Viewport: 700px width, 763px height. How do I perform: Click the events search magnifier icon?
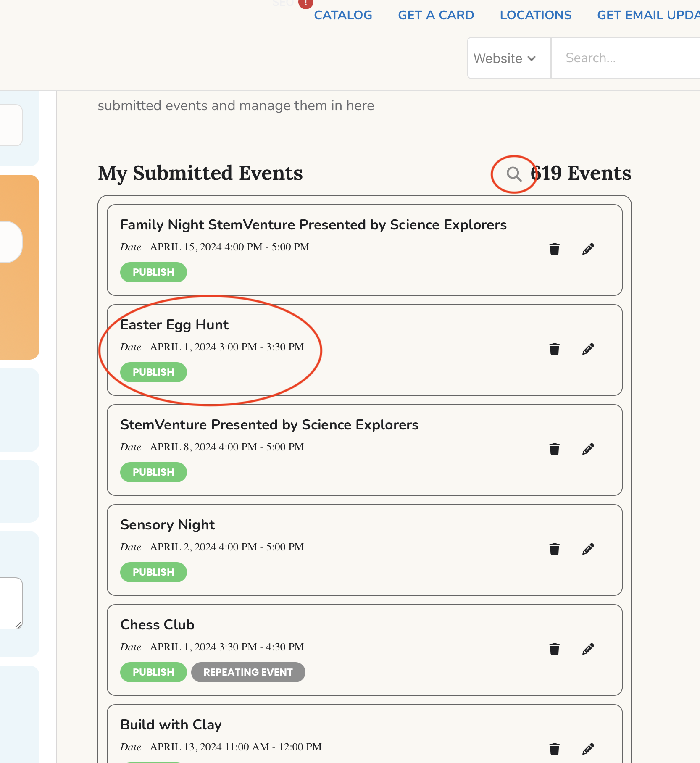coord(514,174)
